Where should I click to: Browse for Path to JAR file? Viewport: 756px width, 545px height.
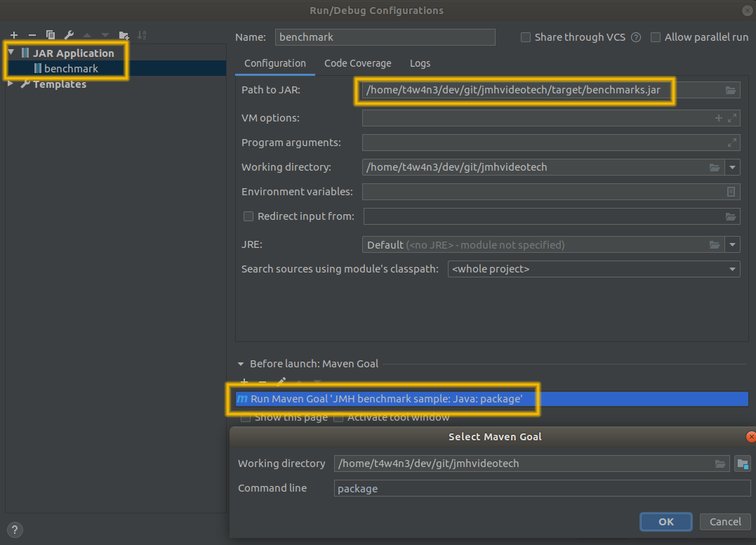tap(731, 91)
